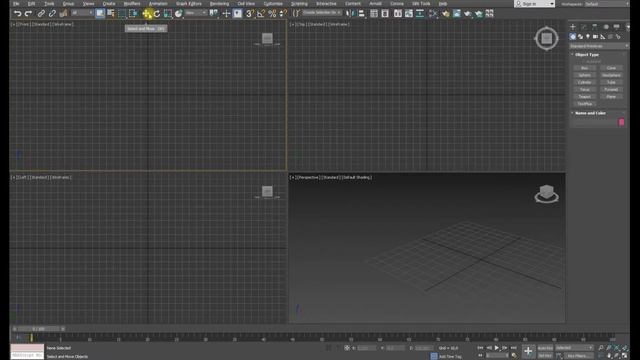The width and height of the screenshot is (640, 360).
Task: Open the Select by Name dialog
Action: tap(111, 14)
